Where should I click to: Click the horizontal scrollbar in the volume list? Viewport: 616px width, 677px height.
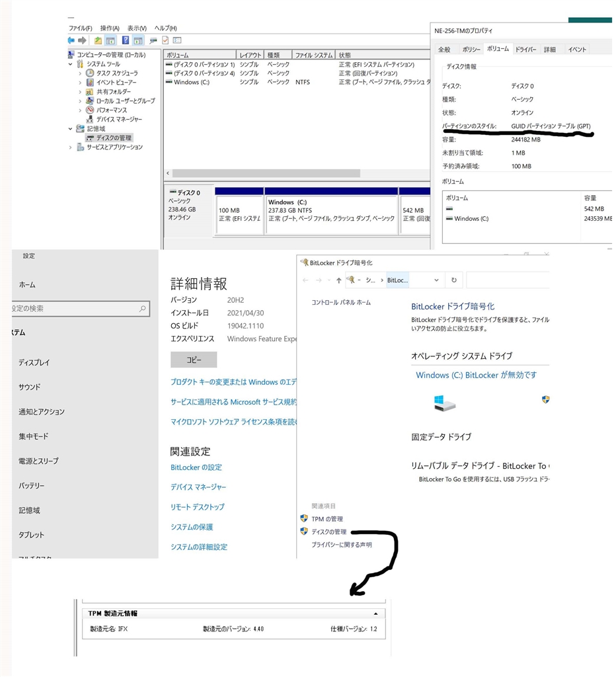pyautogui.click(x=266, y=173)
